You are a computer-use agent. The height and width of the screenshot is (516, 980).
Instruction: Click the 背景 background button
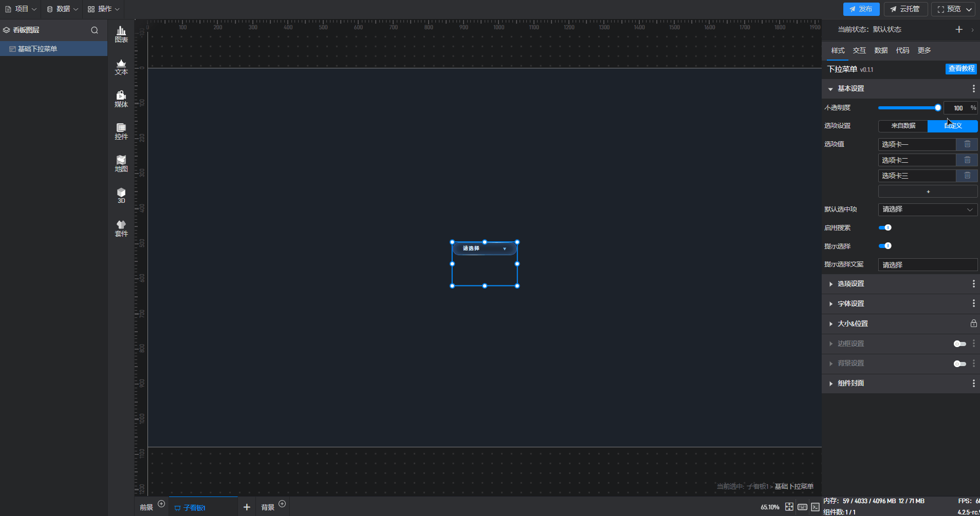268,508
